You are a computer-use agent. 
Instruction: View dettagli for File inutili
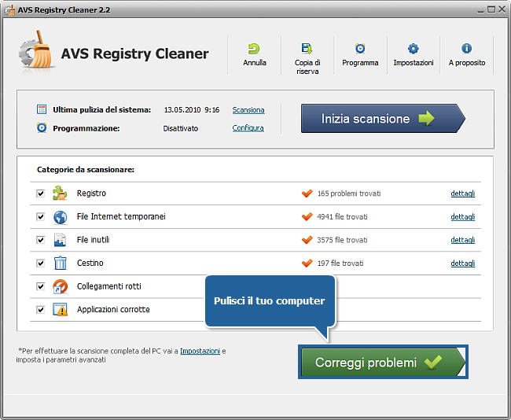[463, 240]
